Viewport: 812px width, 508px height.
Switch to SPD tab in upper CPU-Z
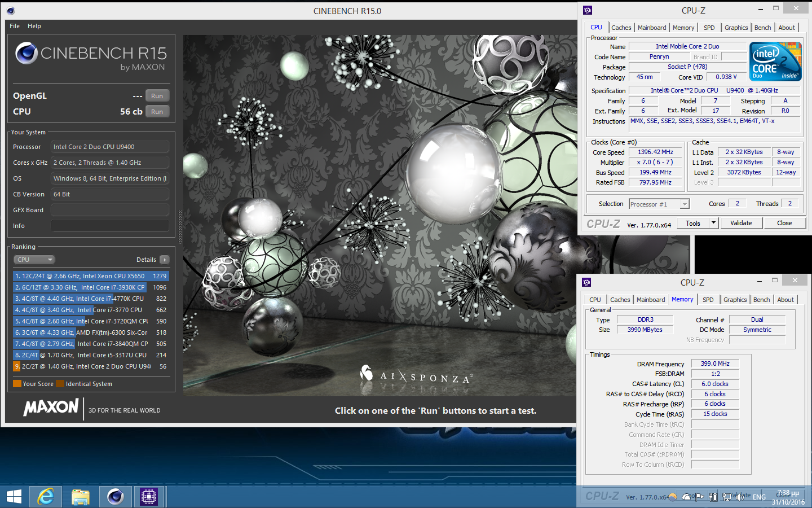tap(709, 28)
